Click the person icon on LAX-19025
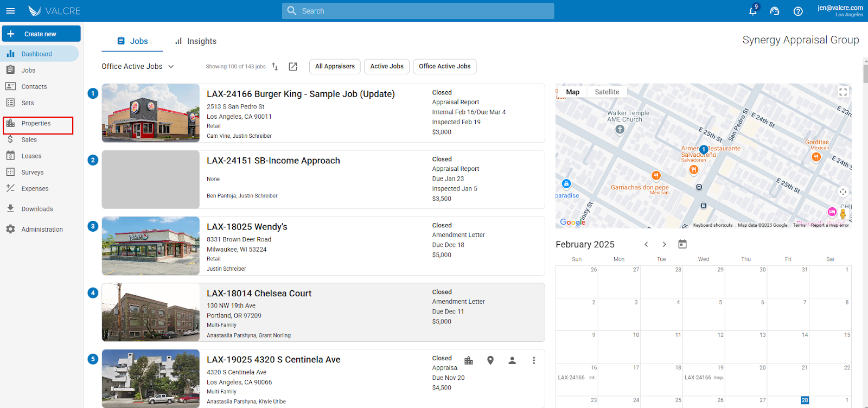Viewport: 868px width, 408px height. pos(512,360)
